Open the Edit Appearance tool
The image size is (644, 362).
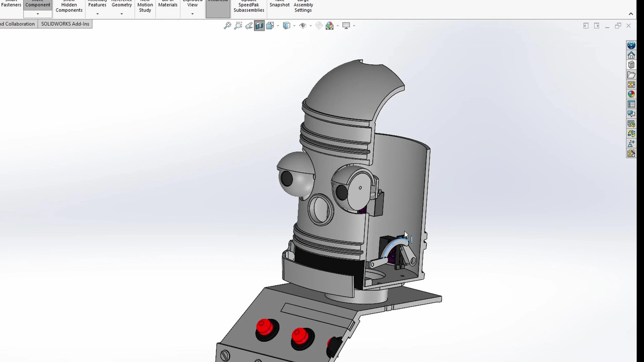coord(319,26)
